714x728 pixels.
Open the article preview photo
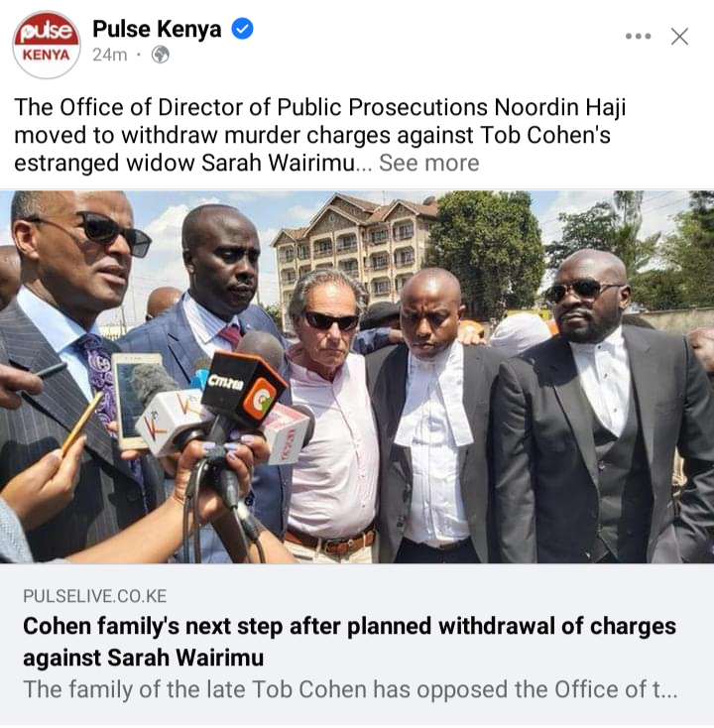pos(357,377)
